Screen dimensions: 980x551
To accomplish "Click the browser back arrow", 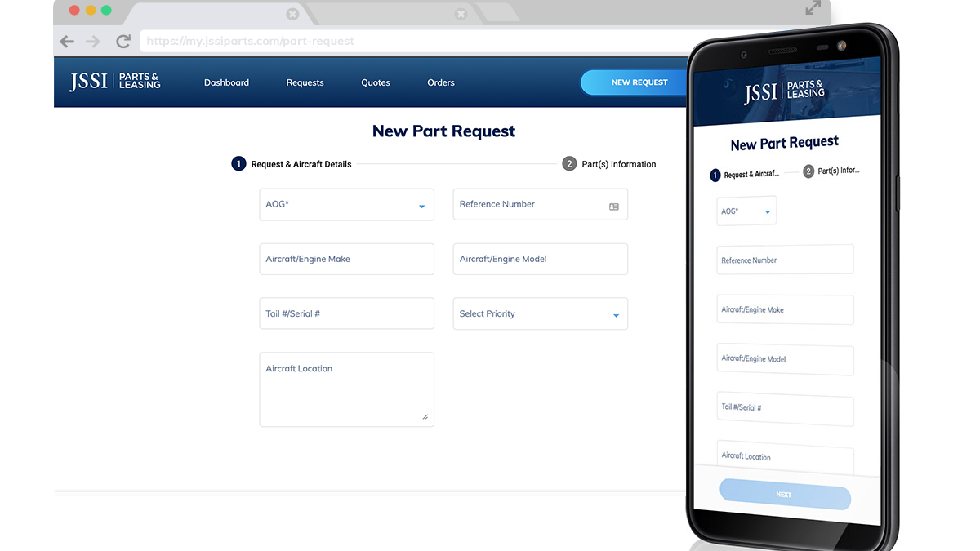I will tap(67, 42).
